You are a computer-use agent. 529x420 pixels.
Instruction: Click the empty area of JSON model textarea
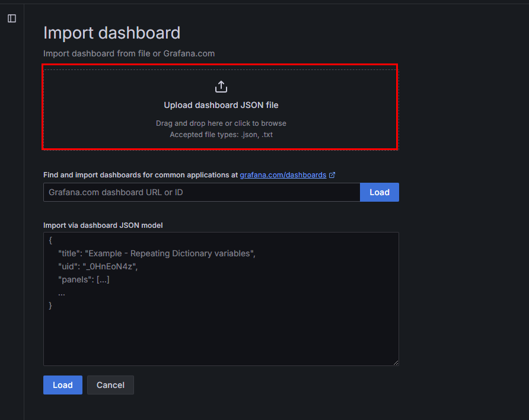click(x=221, y=338)
